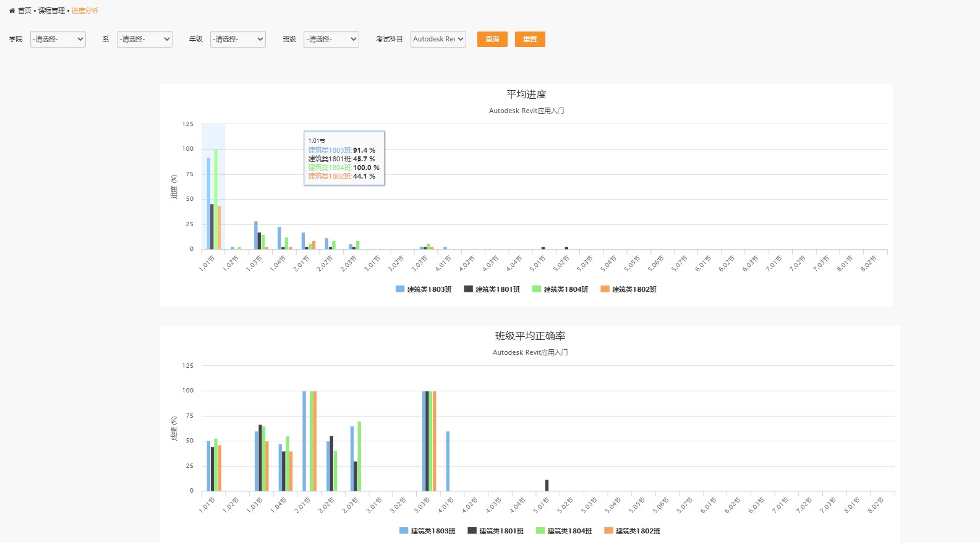Open the 首页 breadcrumb link
The height and width of the screenshot is (547, 980).
pyautogui.click(x=25, y=11)
